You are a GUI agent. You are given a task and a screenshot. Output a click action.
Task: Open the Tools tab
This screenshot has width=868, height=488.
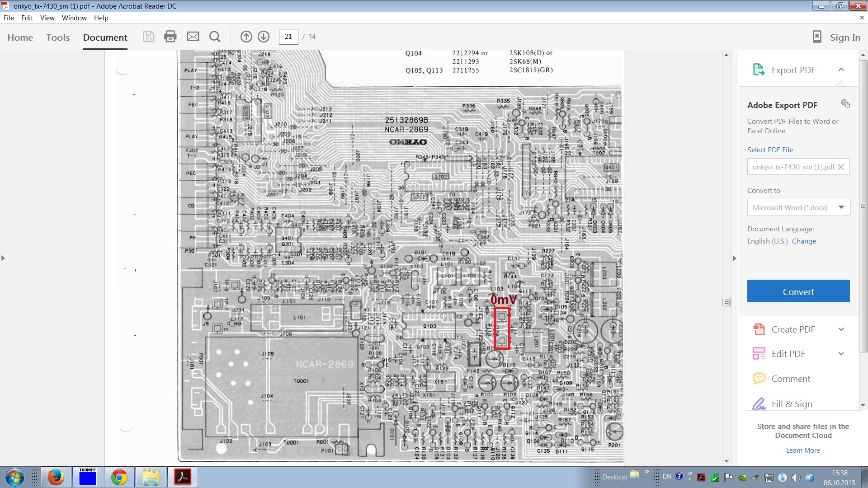click(58, 38)
